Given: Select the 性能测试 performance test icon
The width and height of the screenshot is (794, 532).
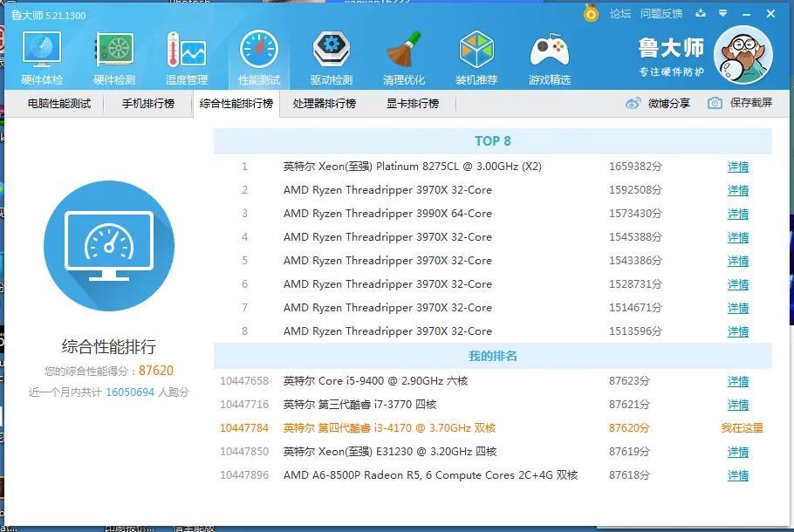Looking at the screenshot, I should point(259,58).
